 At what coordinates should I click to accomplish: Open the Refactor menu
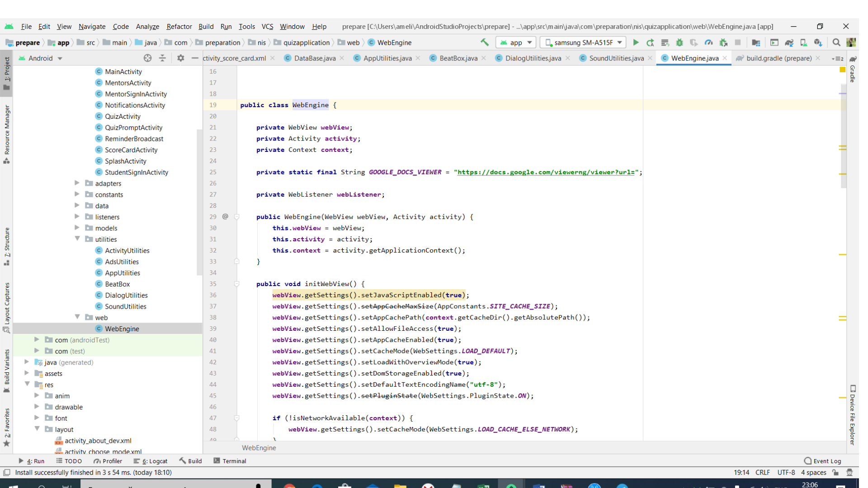[x=179, y=26]
